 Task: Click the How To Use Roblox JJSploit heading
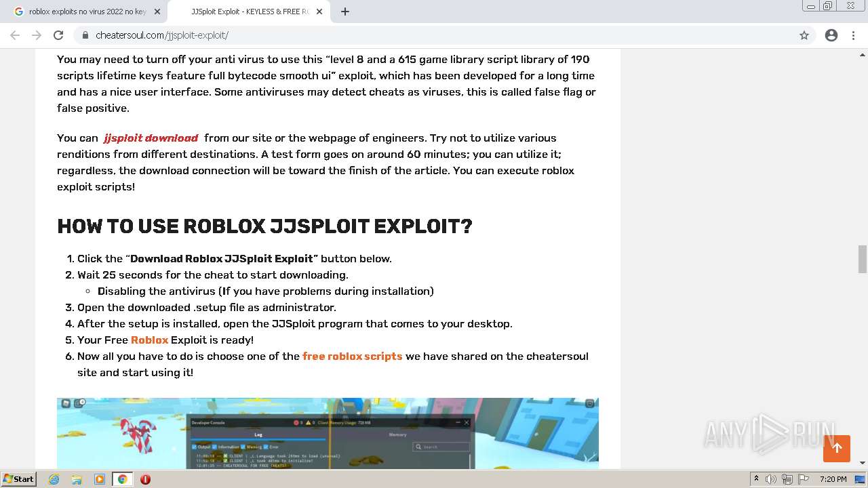click(x=264, y=226)
